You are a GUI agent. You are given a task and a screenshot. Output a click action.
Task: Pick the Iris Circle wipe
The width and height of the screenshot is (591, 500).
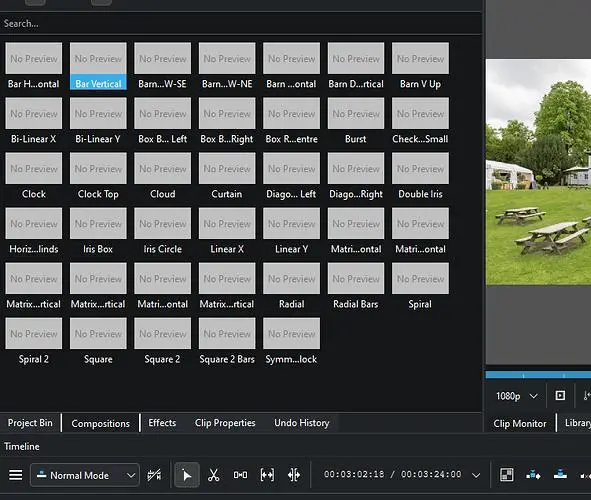tap(162, 231)
